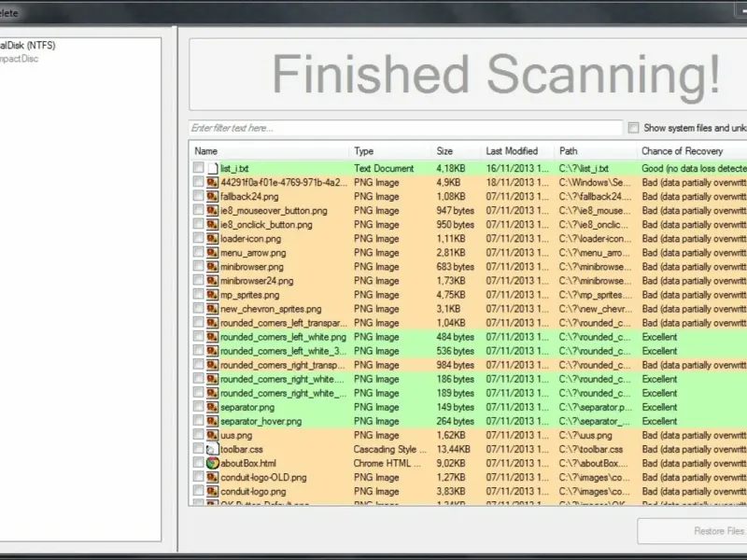The width and height of the screenshot is (747, 560).
Task: Click the Cascading Style type cell
Action: (x=389, y=449)
